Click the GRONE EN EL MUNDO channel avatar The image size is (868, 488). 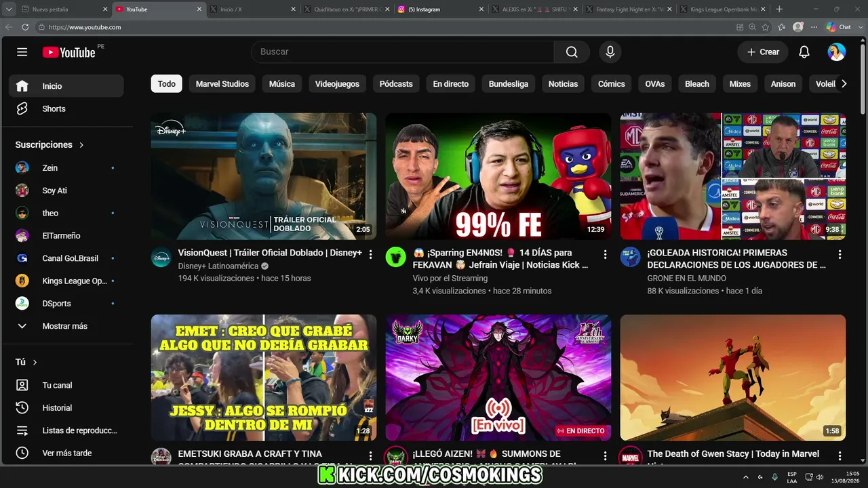pos(630,257)
